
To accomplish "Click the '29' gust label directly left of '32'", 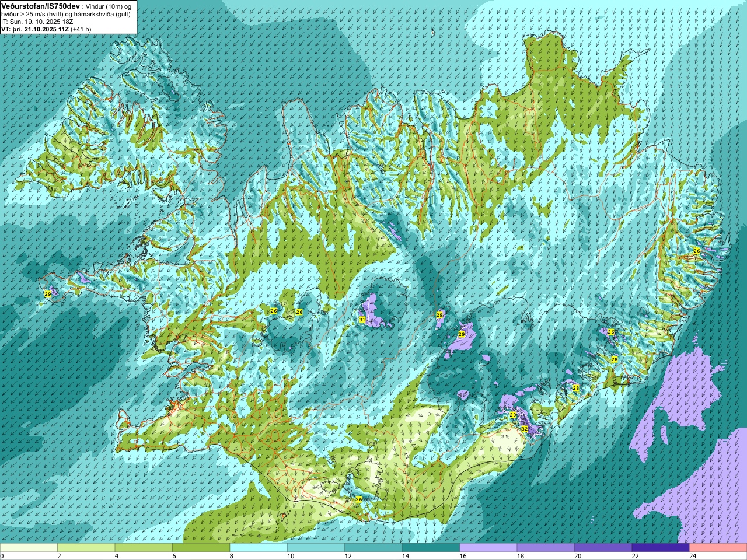I will (513, 415).
